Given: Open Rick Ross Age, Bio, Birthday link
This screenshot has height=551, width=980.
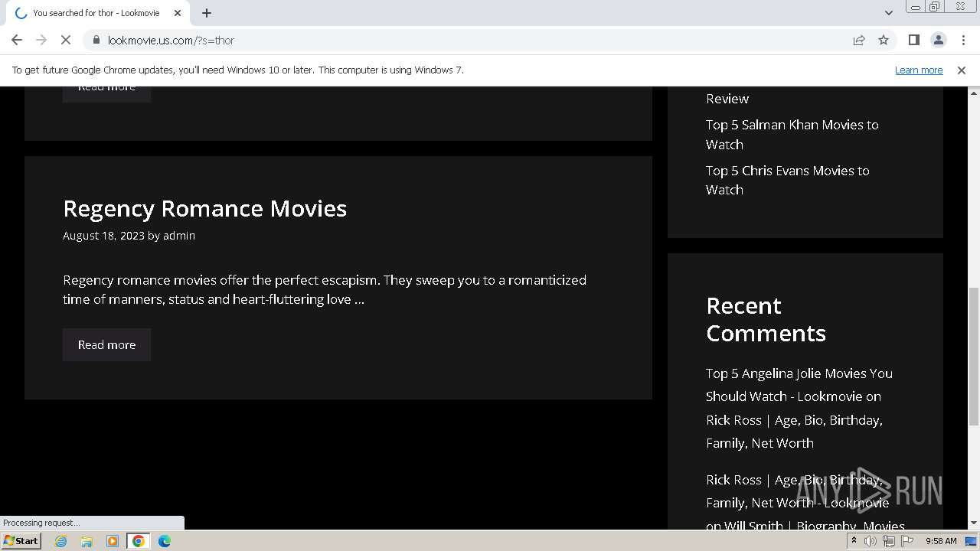Looking at the screenshot, I should (x=794, y=432).
